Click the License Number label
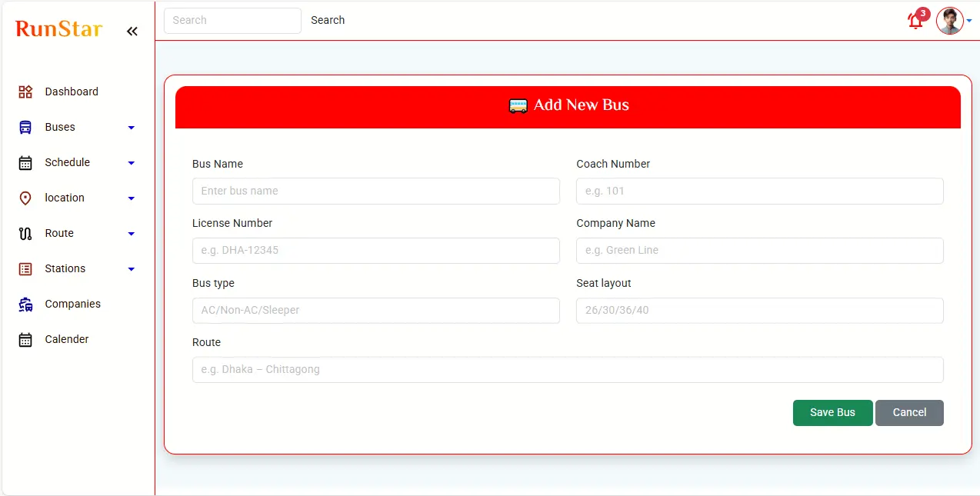This screenshot has height=496, width=980. tap(232, 223)
